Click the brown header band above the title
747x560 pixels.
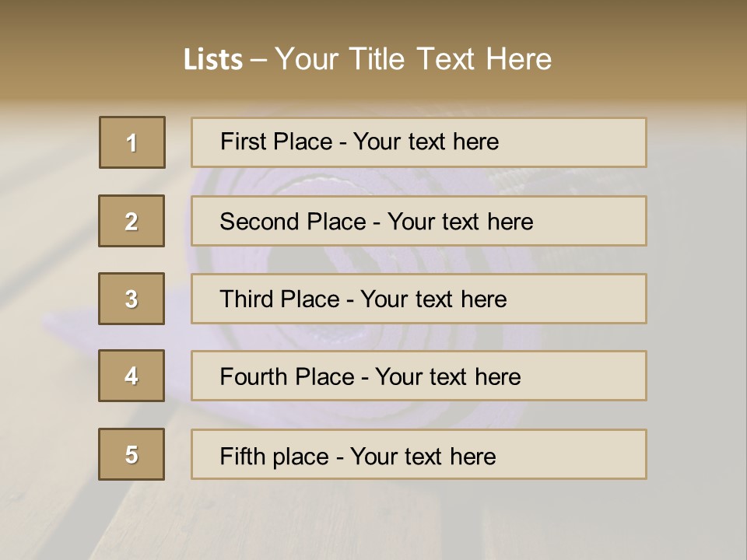373,17
